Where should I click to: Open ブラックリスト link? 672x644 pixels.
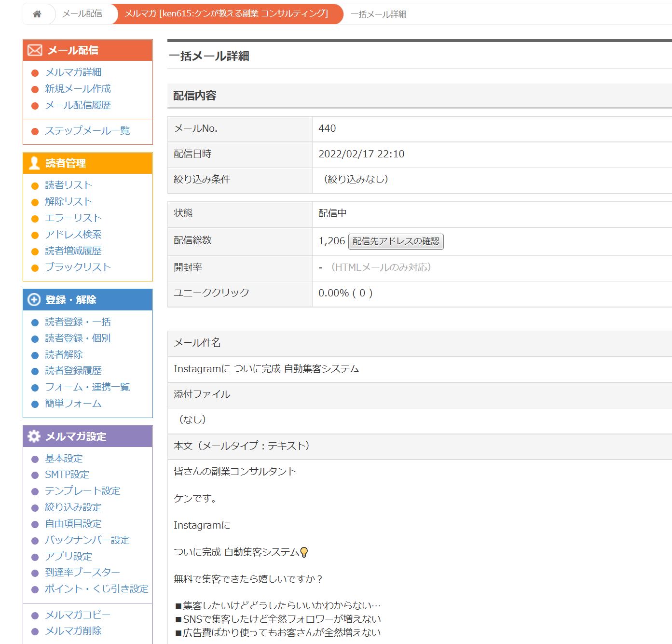tap(78, 267)
